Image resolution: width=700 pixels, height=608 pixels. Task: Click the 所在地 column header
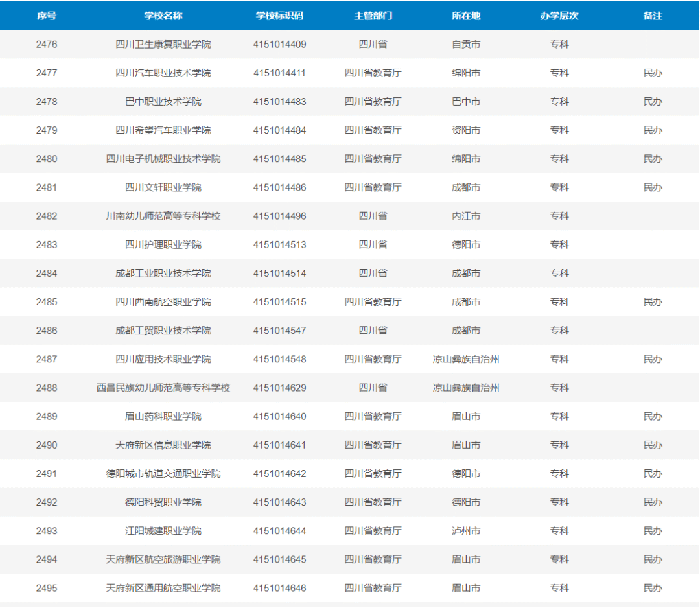[x=466, y=16]
